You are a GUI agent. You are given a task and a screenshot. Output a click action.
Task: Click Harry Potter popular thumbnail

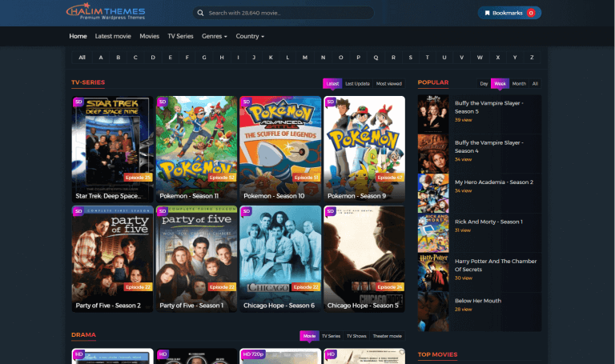(433, 272)
